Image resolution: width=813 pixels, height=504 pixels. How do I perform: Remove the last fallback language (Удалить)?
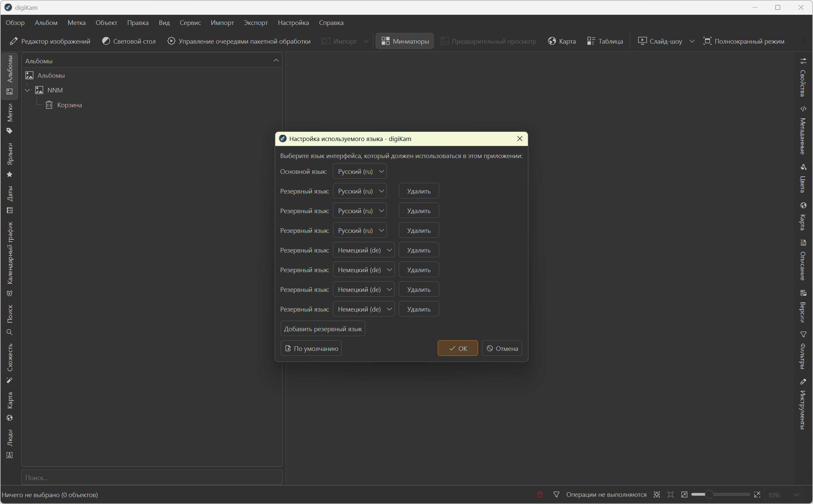coord(419,309)
